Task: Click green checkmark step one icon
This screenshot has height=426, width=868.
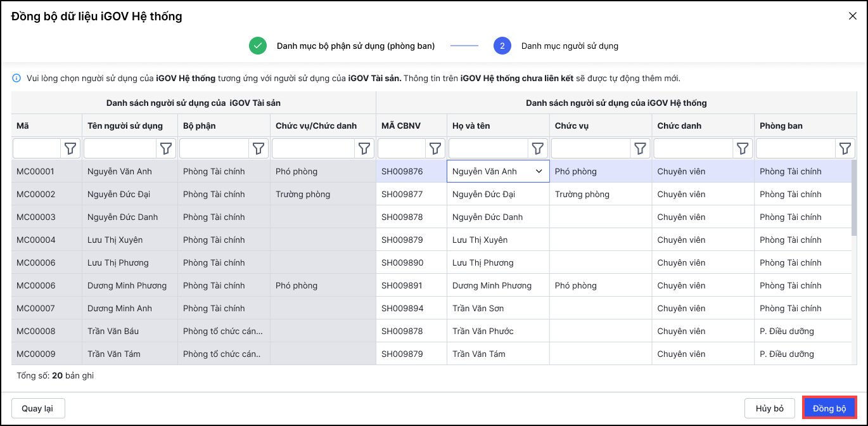Action: 258,46
